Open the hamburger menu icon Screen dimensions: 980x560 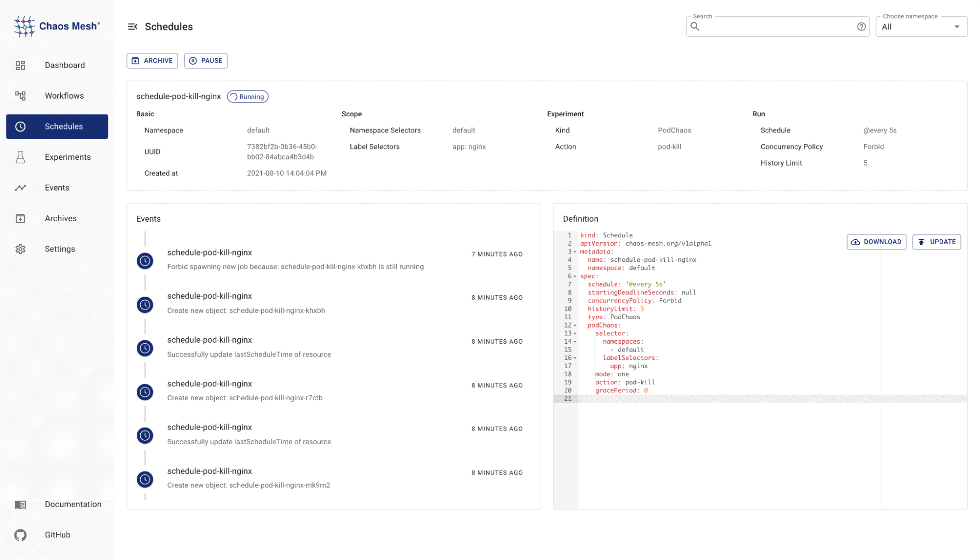(x=132, y=26)
